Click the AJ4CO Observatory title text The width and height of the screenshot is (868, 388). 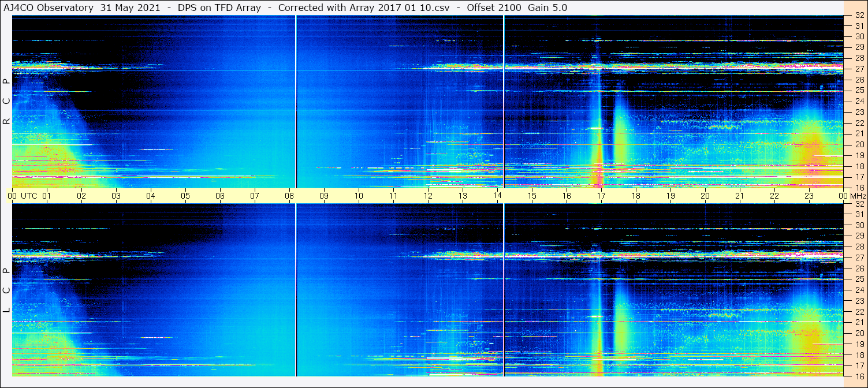pyautogui.click(x=48, y=8)
